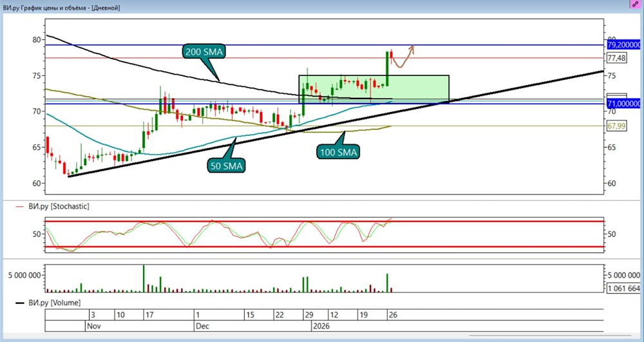The image size is (644, 342).
Task: Click the 2026 year label on time axis
Action: (x=321, y=327)
